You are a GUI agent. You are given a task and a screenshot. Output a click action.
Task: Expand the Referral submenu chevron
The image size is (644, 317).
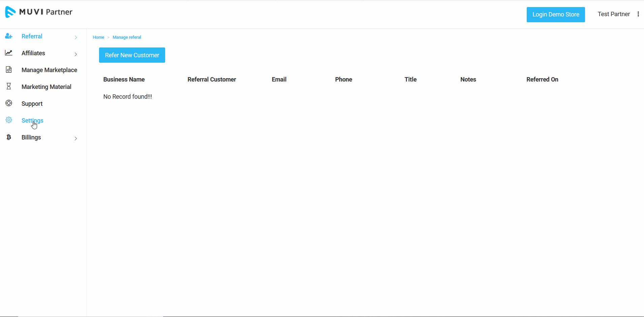click(76, 37)
